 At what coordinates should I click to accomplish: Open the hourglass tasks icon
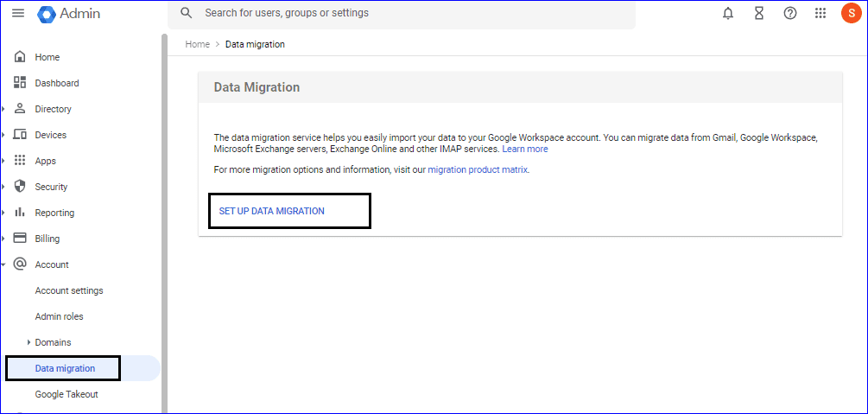(x=759, y=13)
